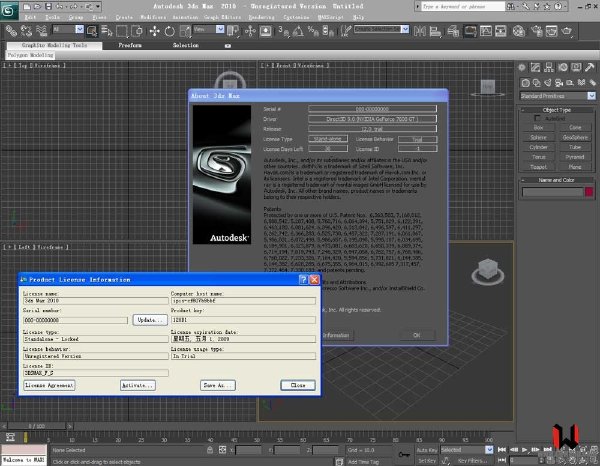Click the Select and Link tool
Screen dimensions: 600x466
(11, 31)
